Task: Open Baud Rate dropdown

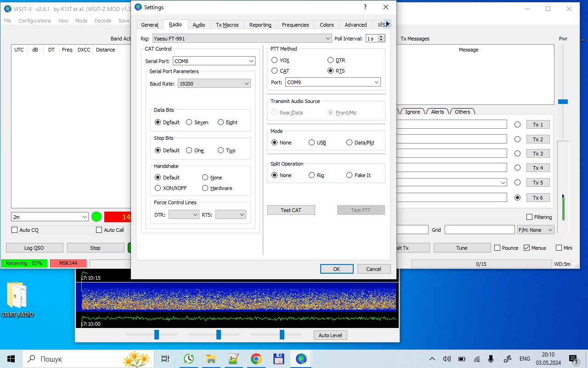Action: [214, 84]
